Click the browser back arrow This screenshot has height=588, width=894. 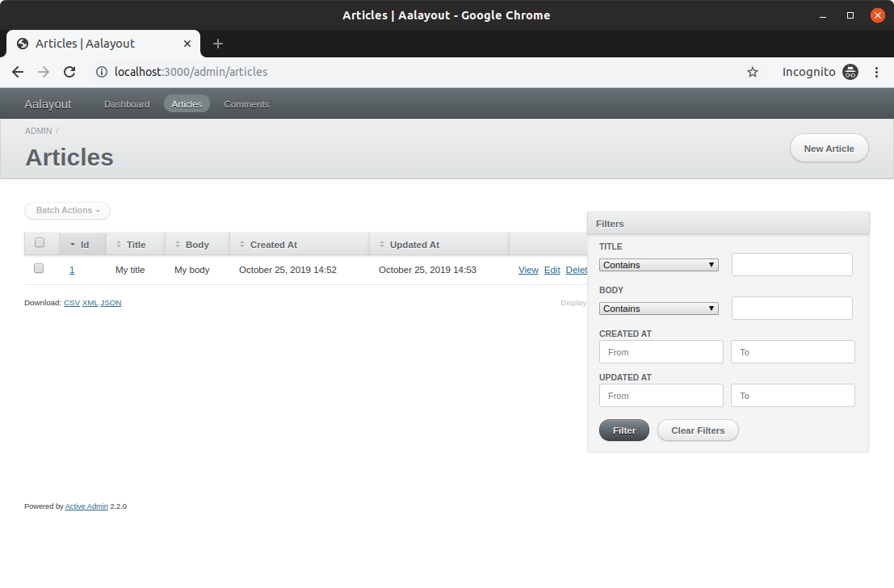(18, 72)
